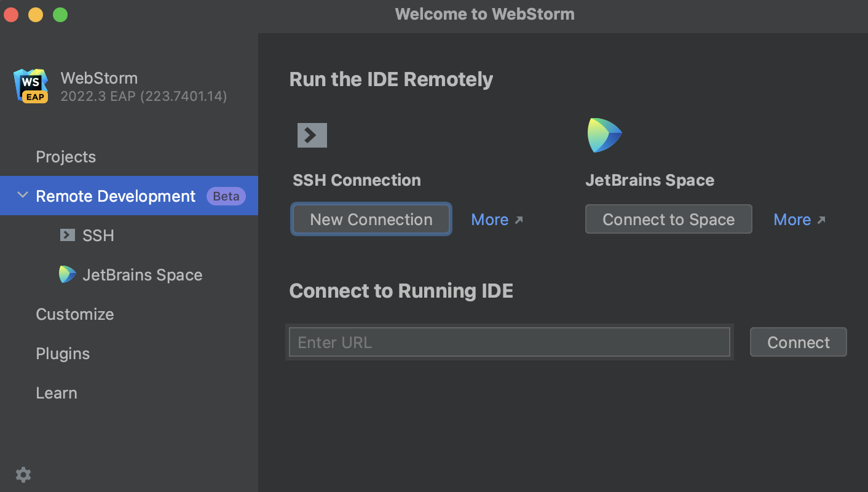Click the JetBrains Space sidebar icon

[67, 274]
